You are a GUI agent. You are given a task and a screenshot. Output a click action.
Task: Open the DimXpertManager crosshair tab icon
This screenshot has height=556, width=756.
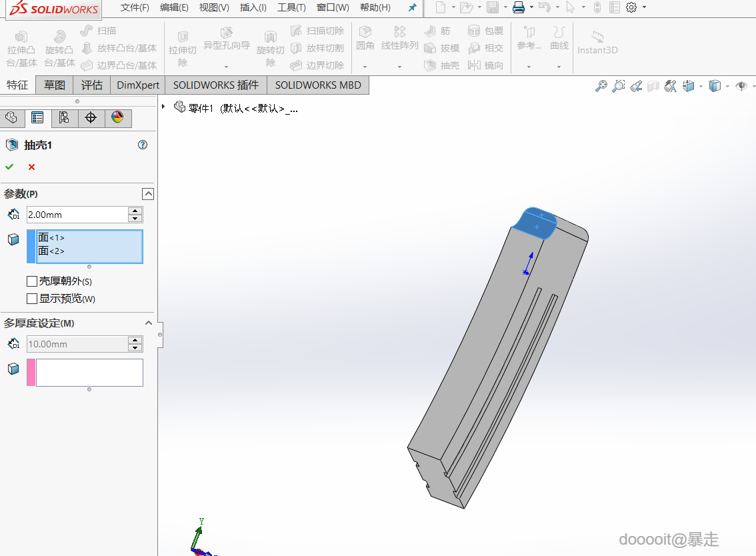[x=91, y=118]
